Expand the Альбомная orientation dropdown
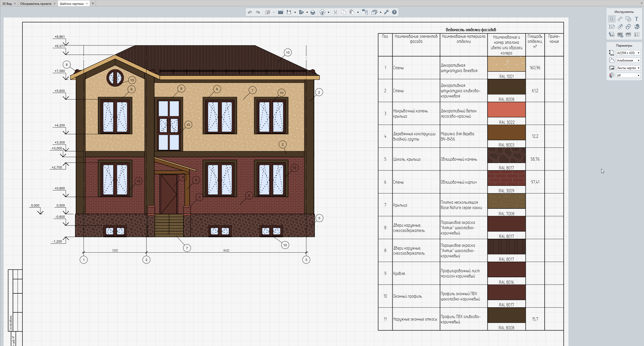The height and width of the screenshot is (346, 644). point(628,60)
